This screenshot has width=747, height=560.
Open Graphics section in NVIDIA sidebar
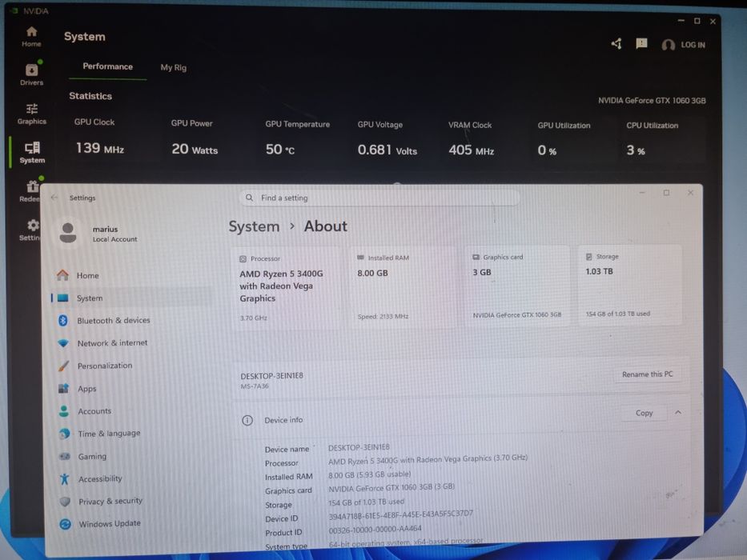(x=32, y=114)
